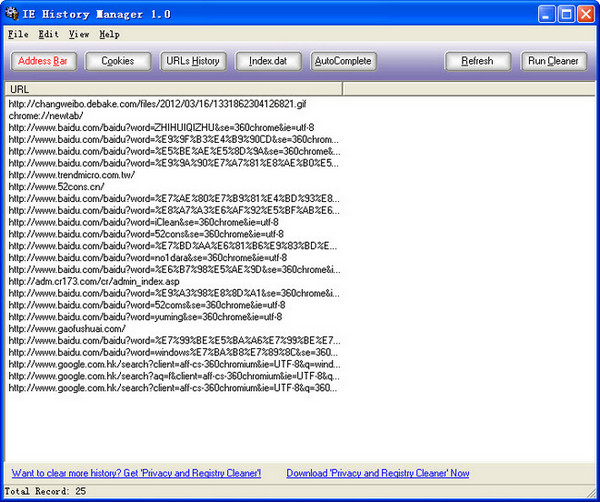Select the Address Bar button
This screenshot has width=600, height=502.
click(43, 61)
